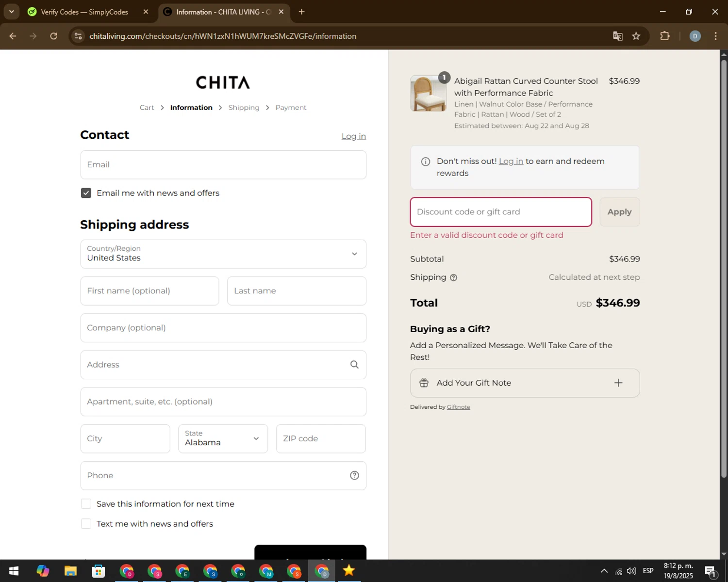Bookmark this page with the star icon

(x=636, y=36)
